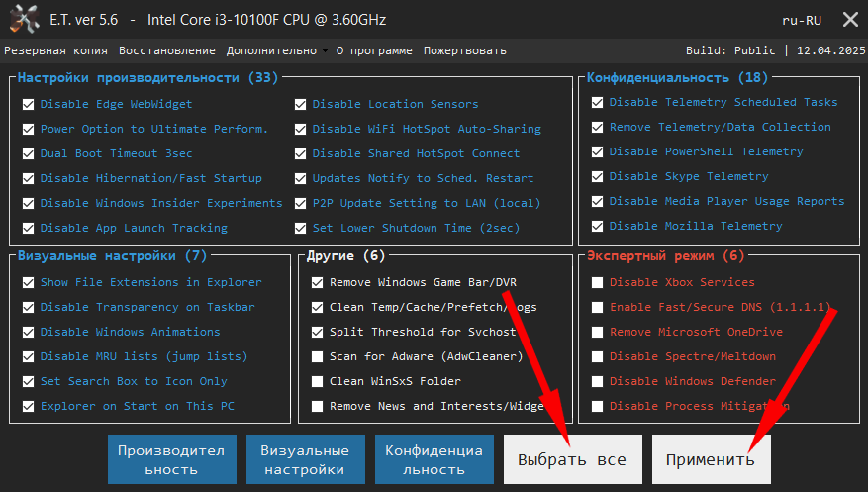
Task: Click the ru-RU language selector
Action: click(802, 21)
